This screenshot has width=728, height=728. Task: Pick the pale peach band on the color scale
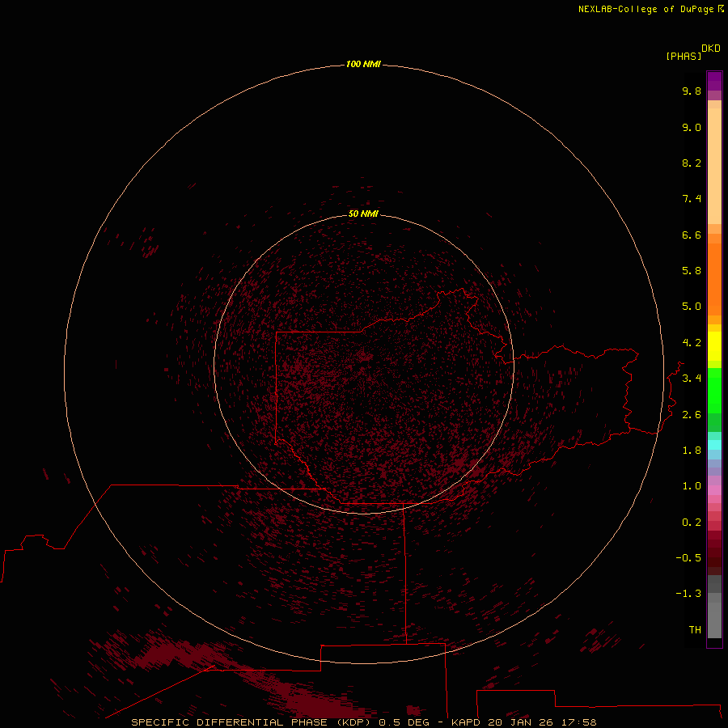(x=714, y=166)
